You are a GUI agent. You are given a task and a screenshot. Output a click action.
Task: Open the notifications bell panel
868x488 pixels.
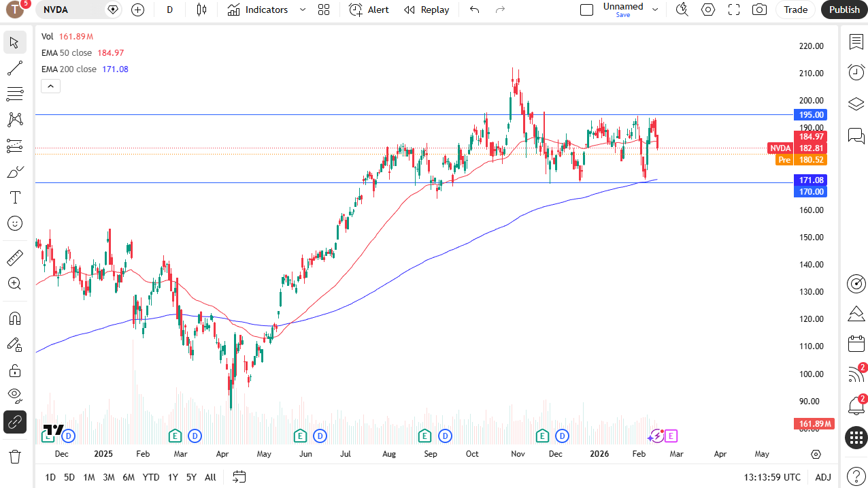856,406
